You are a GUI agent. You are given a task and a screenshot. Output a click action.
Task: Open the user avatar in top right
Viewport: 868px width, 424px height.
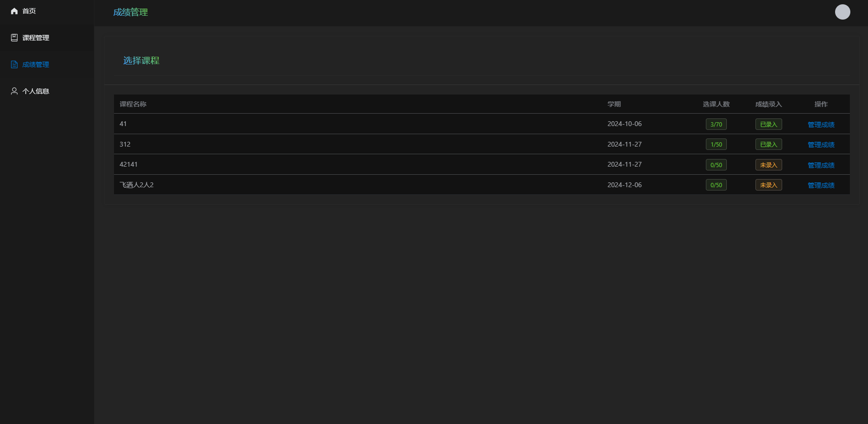point(842,12)
